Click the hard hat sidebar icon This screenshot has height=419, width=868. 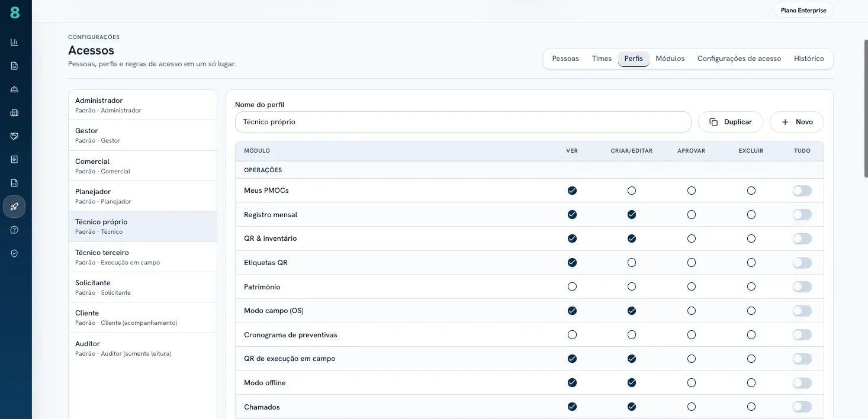[14, 89]
